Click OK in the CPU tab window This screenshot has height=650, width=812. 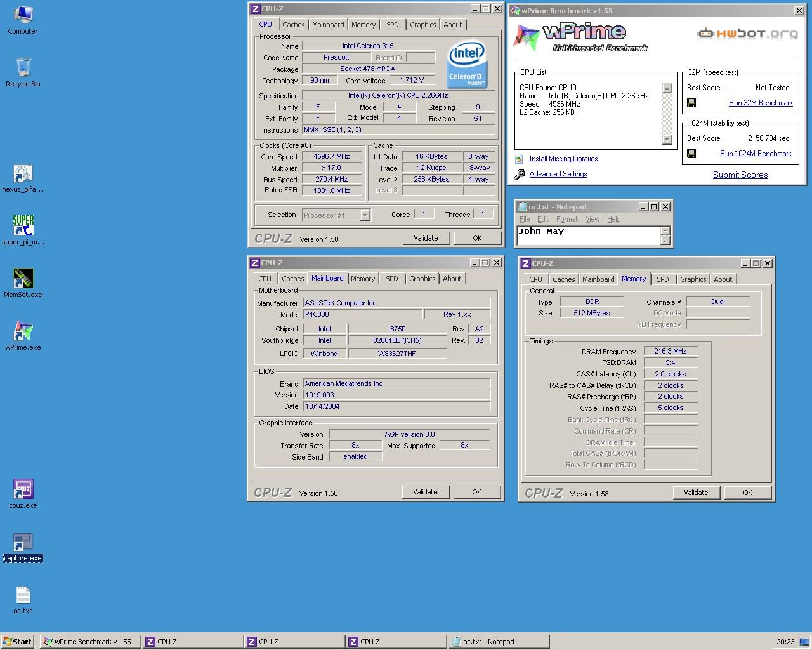[x=477, y=238]
